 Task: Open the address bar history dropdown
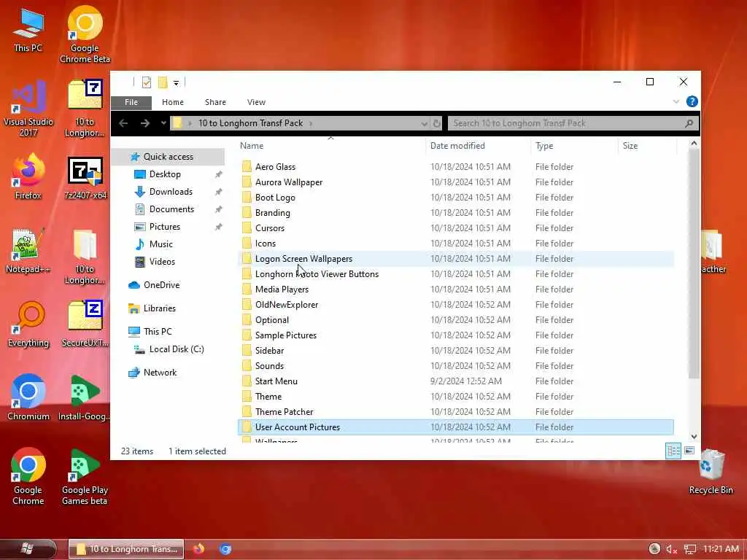[424, 123]
